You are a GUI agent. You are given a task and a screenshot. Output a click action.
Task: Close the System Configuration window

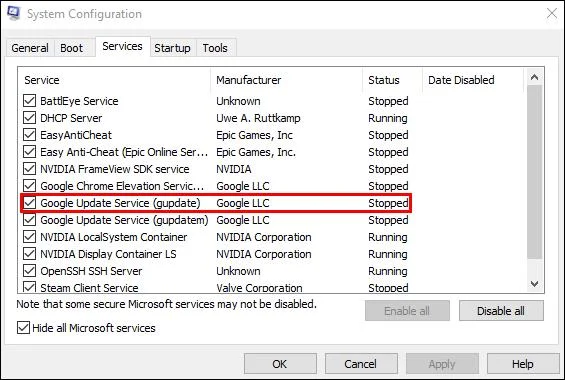tap(552, 13)
